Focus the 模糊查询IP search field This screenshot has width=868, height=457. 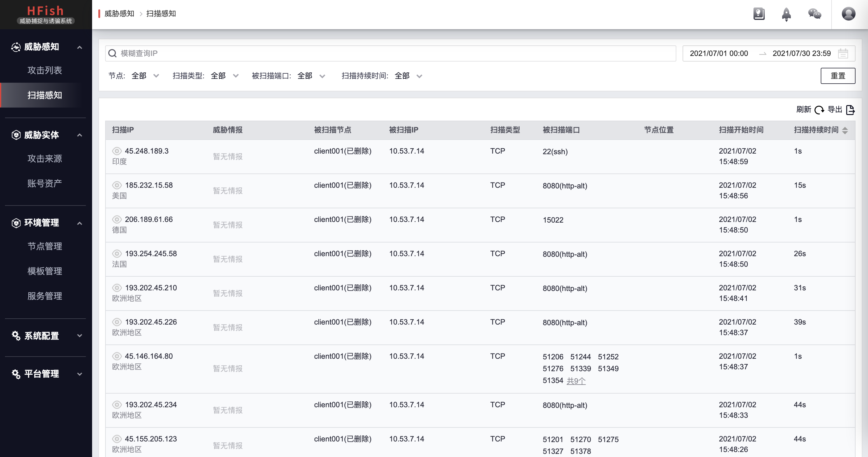(x=390, y=53)
